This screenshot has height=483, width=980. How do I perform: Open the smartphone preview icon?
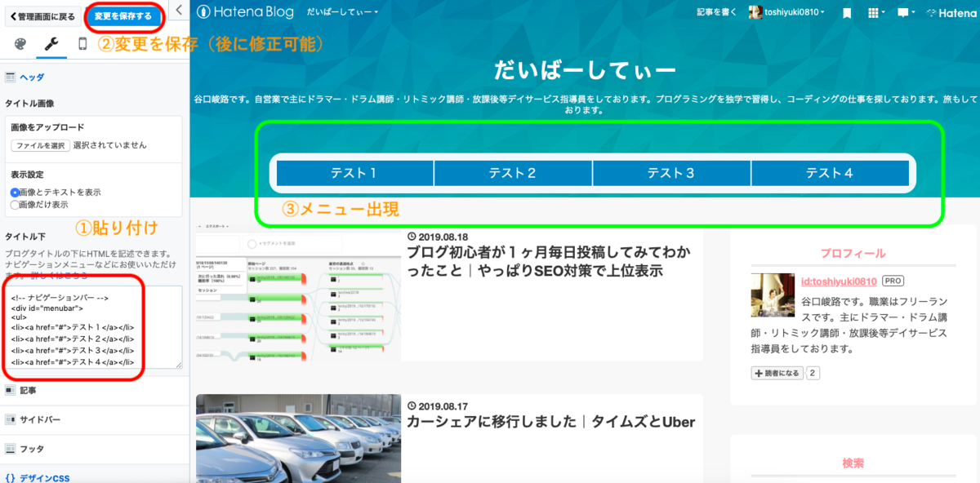point(82,43)
